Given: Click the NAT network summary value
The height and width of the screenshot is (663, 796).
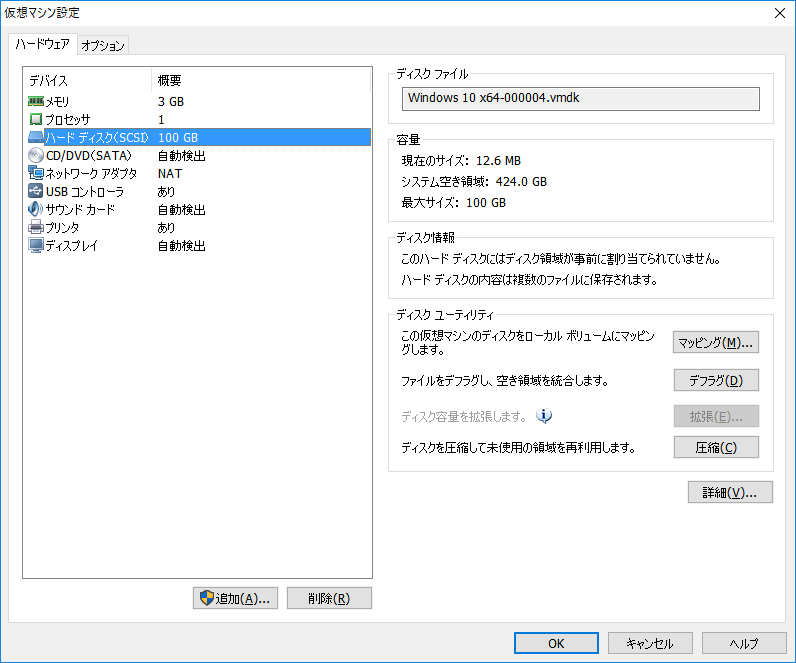Looking at the screenshot, I should click(170, 174).
